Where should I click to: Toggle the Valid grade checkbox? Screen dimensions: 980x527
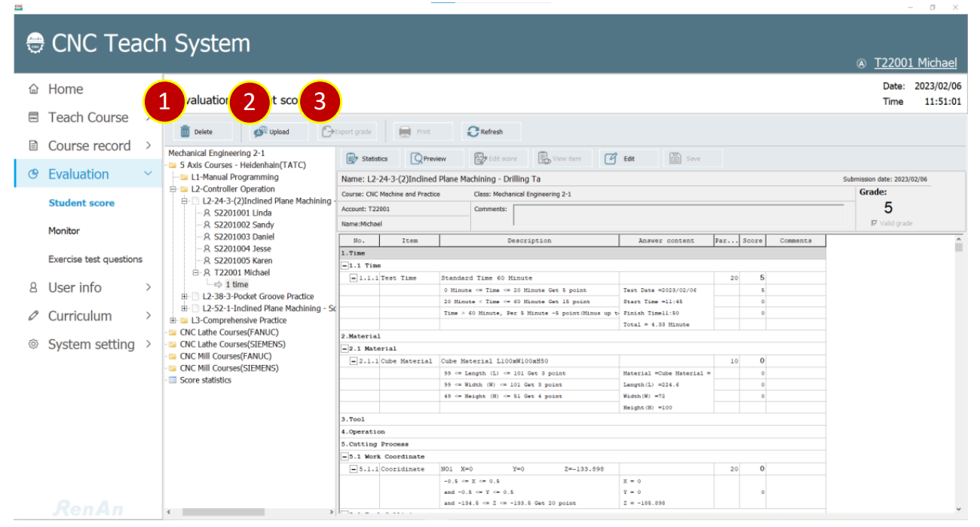(874, 224)
